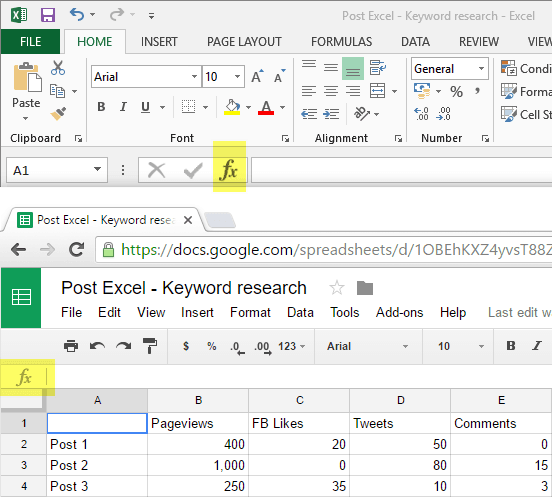Click the Excel A1 Name Box
552x497 pixels.
point(57,170)
